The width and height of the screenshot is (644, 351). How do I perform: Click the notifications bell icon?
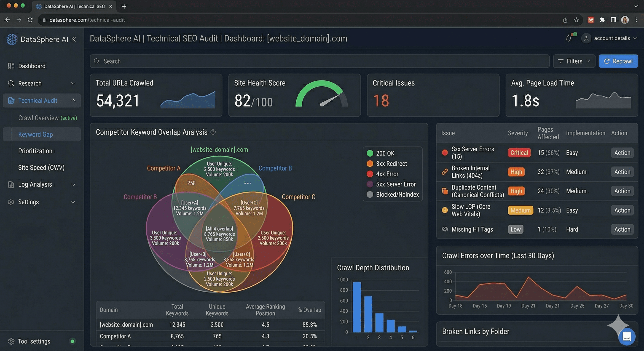point(569,38)
